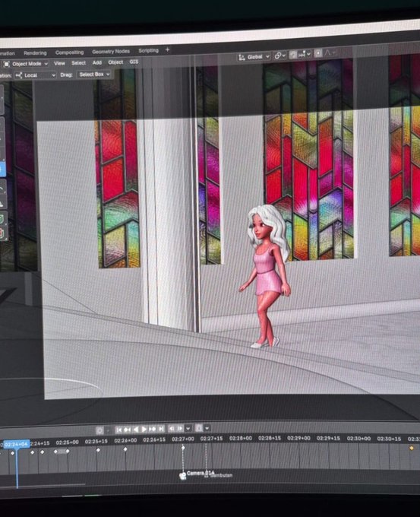The width and height of the screenshot is (420, 517).
Task: Open the Local orientation dropdown
Action: click(x=35, y=75)
